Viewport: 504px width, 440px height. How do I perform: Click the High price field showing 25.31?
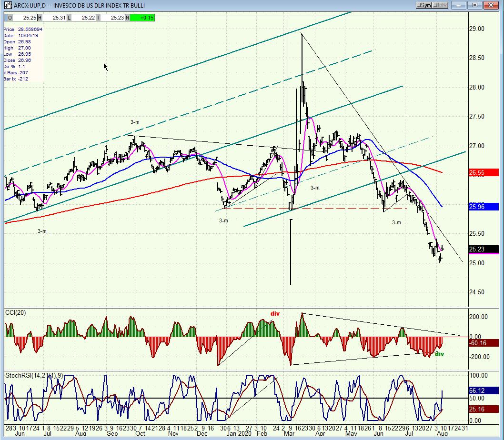tap(54, 18)
